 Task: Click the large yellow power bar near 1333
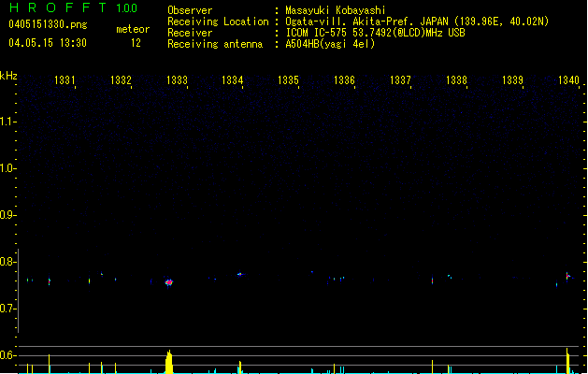click(169, 362)
